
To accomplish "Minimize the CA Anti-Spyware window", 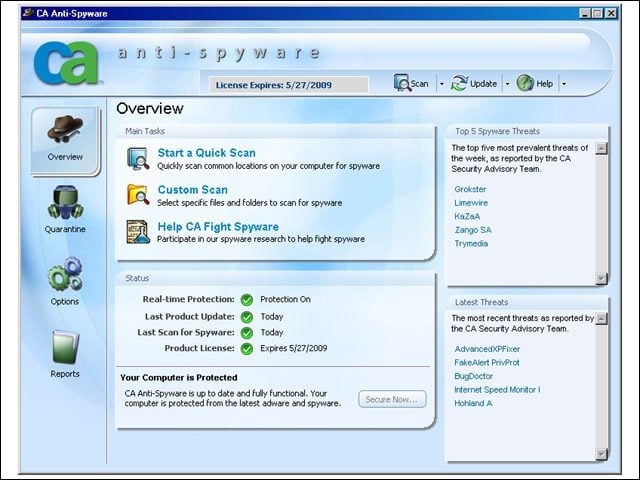I will pos(585,13).
